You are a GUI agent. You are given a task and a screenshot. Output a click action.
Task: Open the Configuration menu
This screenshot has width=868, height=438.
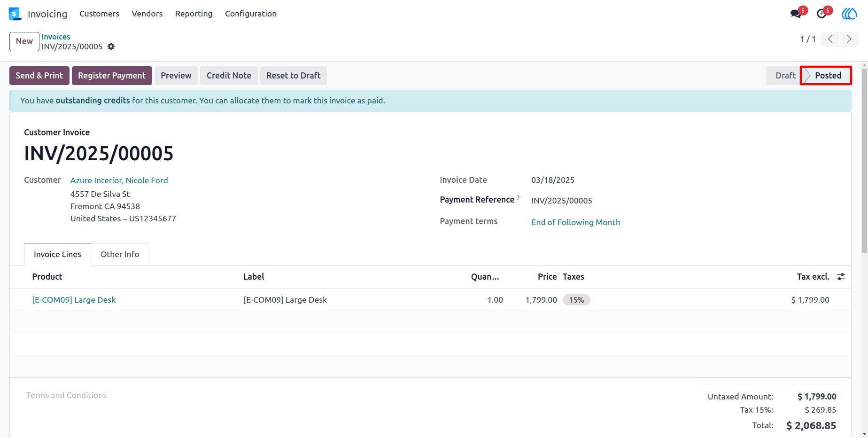pos(251,14)
